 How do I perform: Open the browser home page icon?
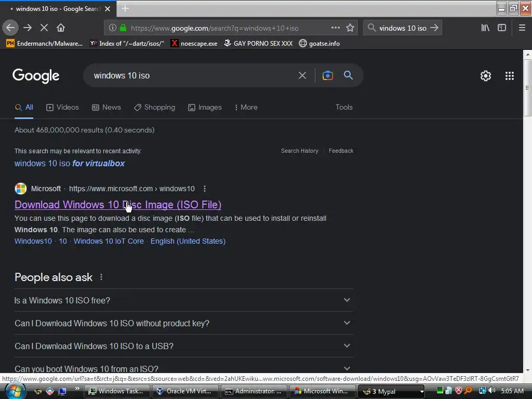coord(60,28)
